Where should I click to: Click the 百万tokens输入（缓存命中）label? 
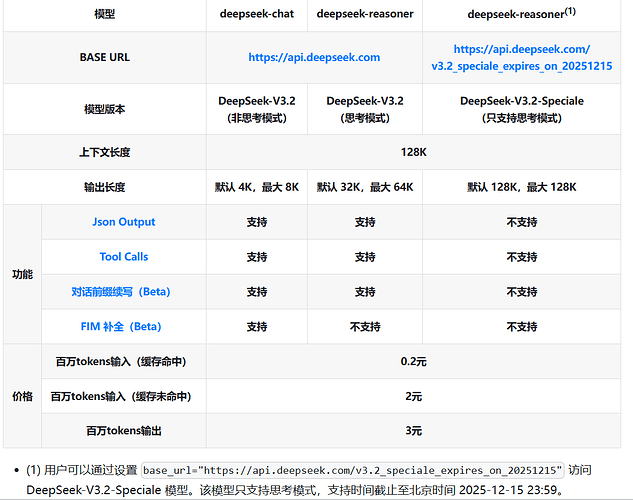pyautogui.click(x=121, y=362)
